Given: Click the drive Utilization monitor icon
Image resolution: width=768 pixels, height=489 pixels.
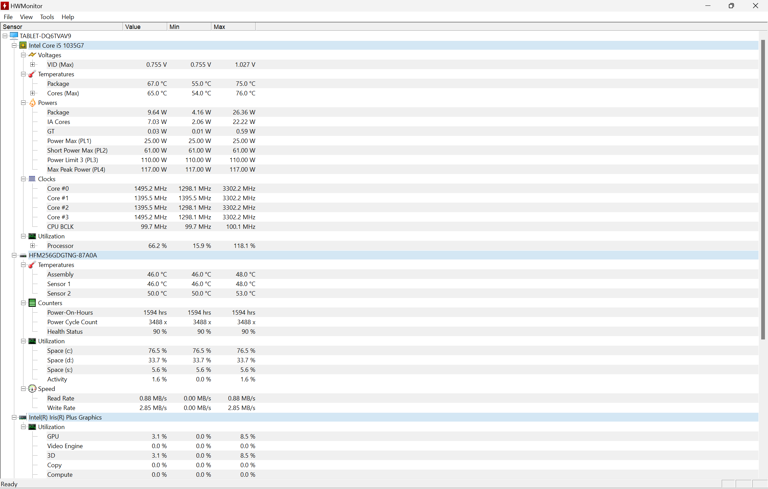Looking at the screenshot, I should [x=32, y=341].
